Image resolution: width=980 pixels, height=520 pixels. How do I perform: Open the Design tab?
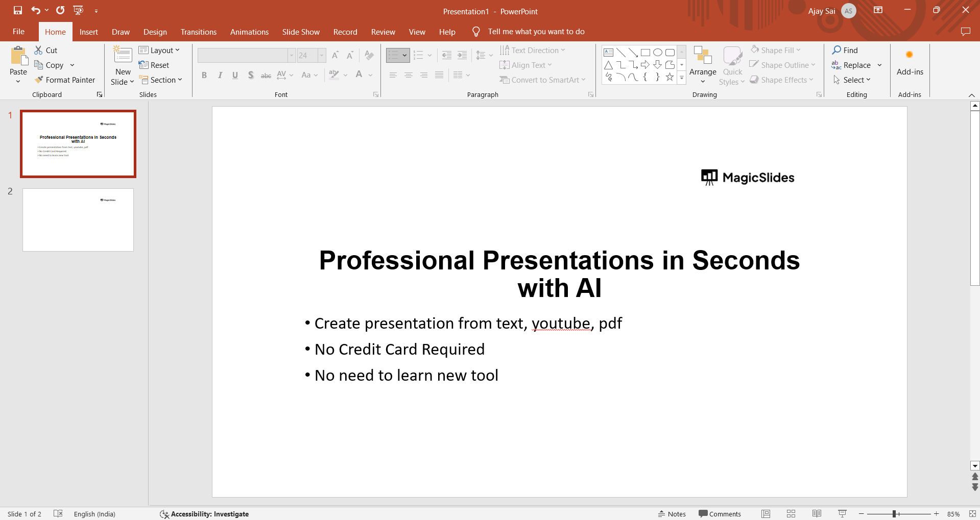click(x=155, y=32)
